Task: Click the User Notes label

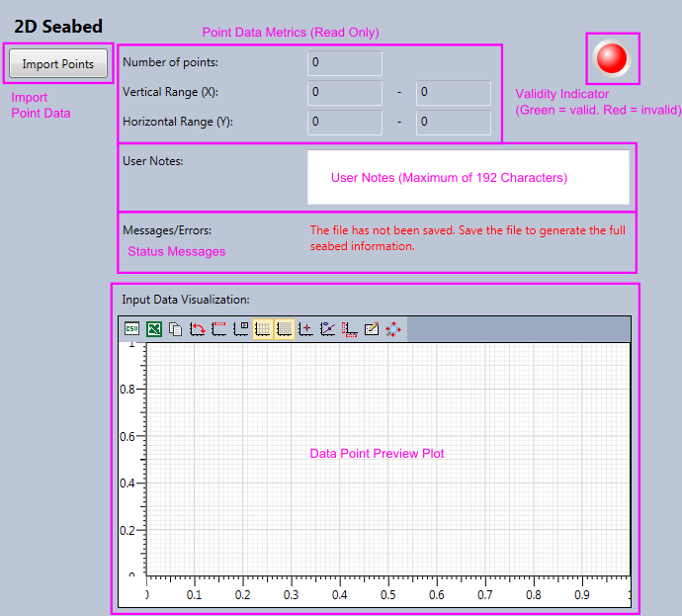Action: pyautogui.click(x=152, y=161)
